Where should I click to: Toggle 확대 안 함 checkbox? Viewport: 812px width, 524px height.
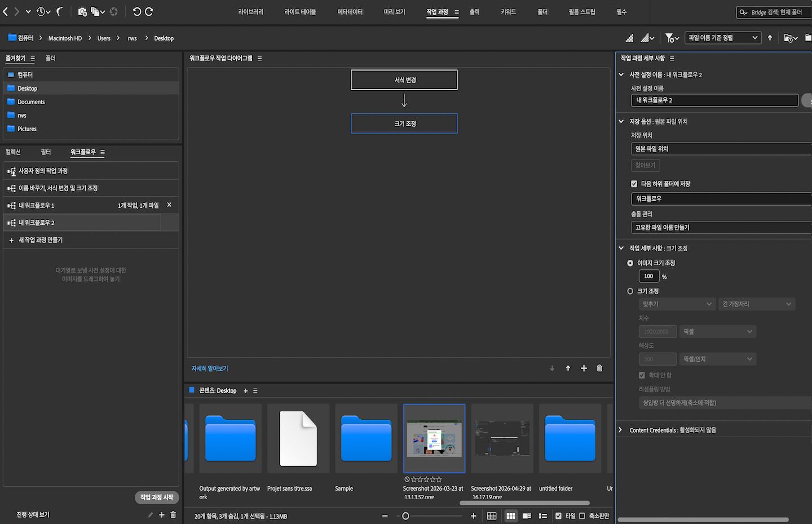click(x=642, y=375)
